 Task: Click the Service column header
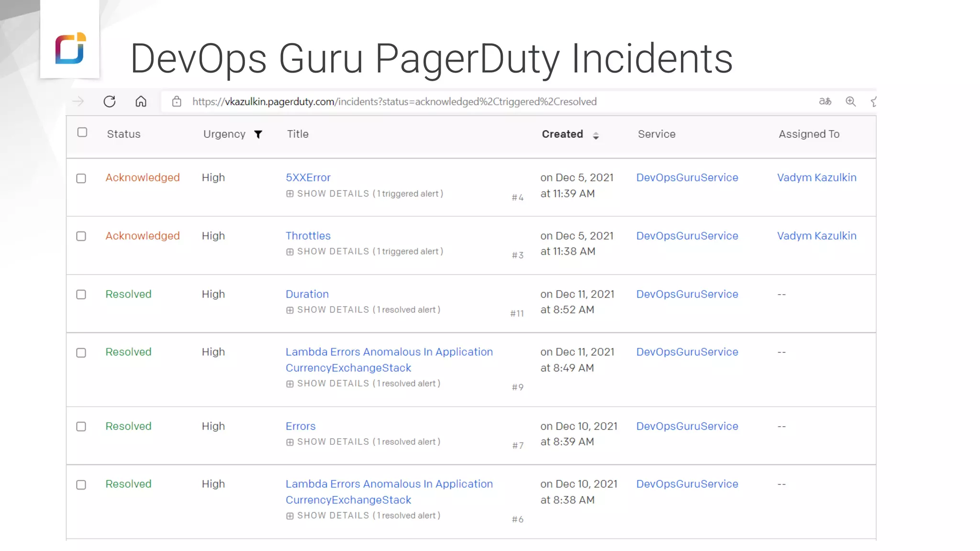coord(657,134)
